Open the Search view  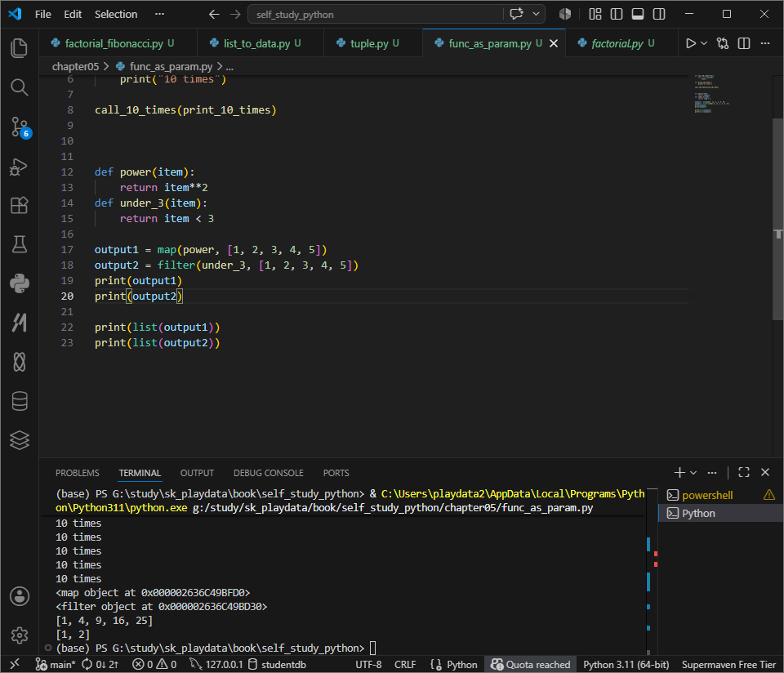click(19, 87)
